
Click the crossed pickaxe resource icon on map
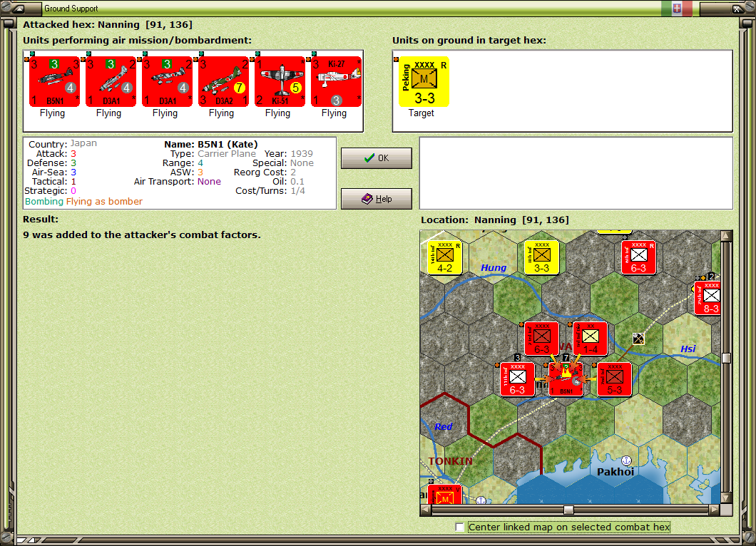pos(638,339)
